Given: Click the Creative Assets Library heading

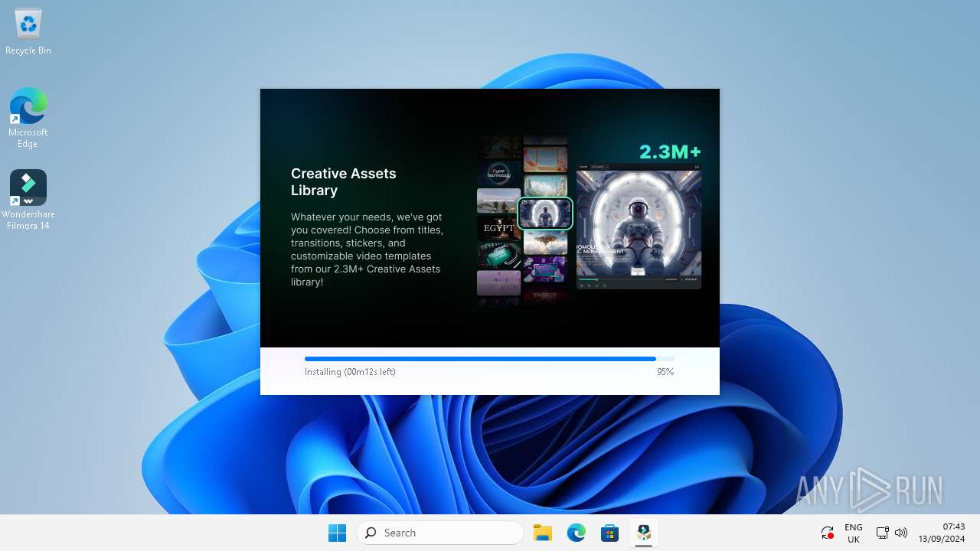Looking at the screenshot, I should click(x=344, y=182).
